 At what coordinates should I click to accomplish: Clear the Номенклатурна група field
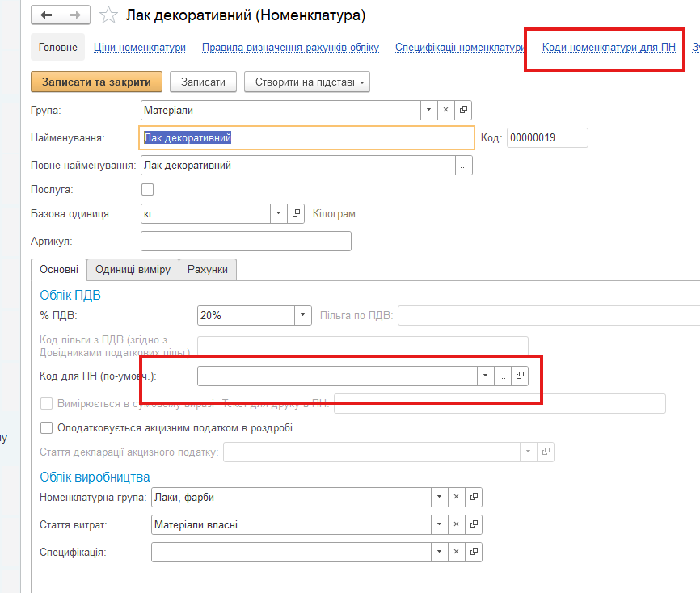(x=456, y=497)
